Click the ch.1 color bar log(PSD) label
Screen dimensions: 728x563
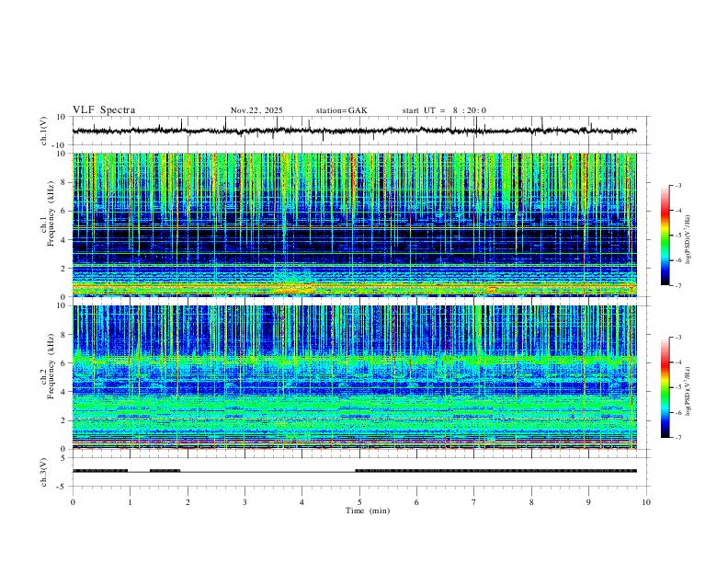click(x=688, y=240)
